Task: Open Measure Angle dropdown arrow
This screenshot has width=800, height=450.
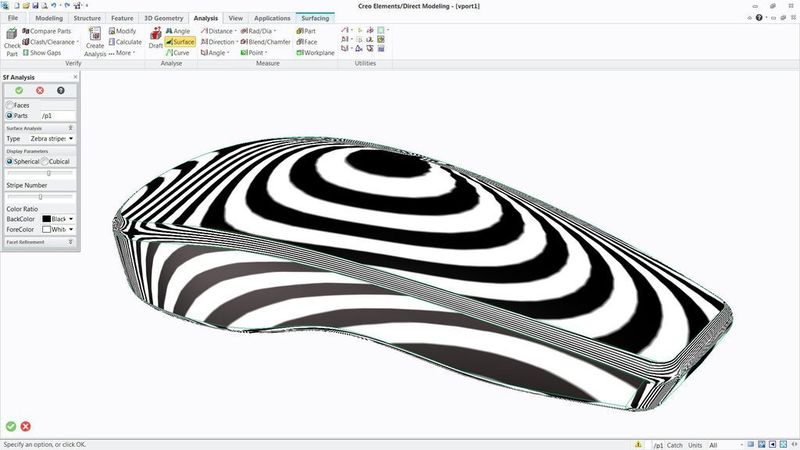Action: (228, 53)
